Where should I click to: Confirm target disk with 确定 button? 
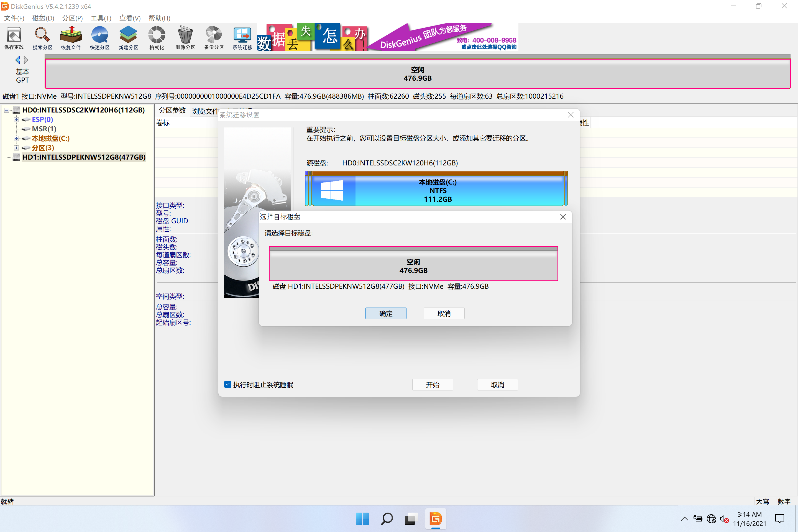[386, 313]
